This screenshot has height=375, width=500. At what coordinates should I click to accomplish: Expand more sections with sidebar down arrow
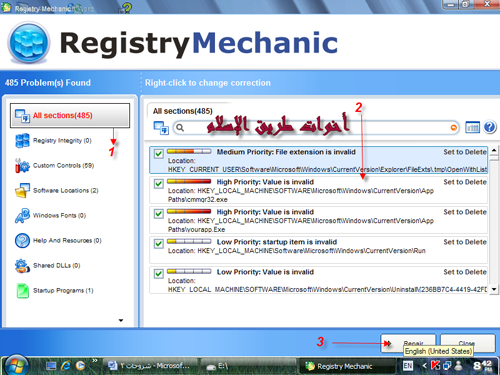[121, 320]
